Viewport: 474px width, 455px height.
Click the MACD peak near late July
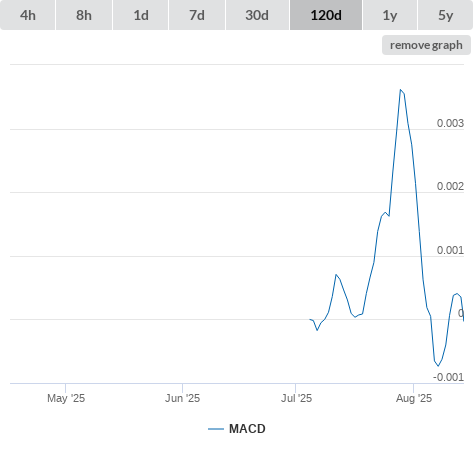[x=401, y=90]
